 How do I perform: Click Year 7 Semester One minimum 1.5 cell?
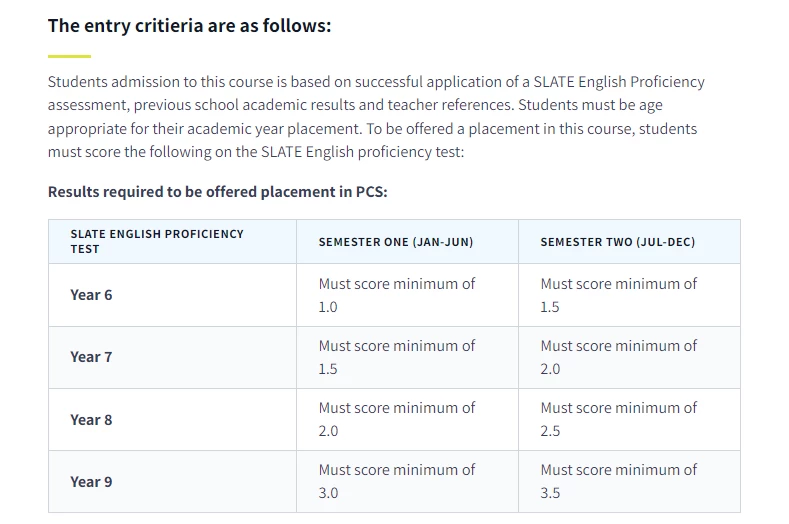(407, 357)
